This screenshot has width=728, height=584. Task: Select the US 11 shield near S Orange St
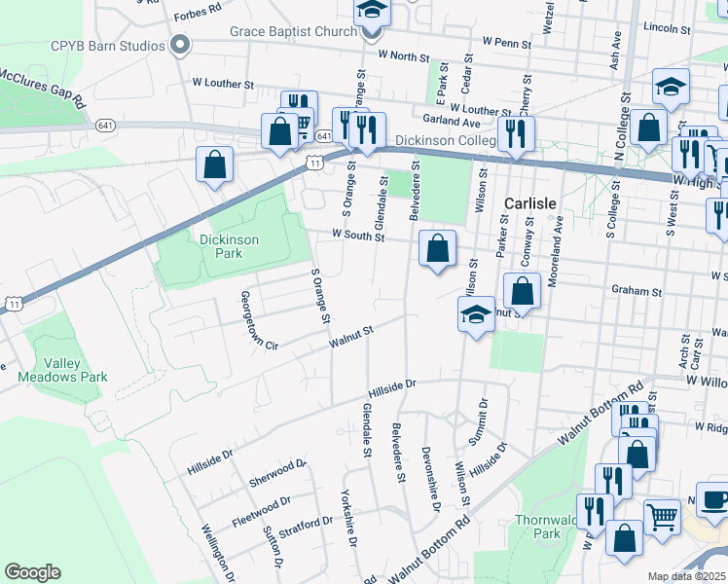coord(315,163)
